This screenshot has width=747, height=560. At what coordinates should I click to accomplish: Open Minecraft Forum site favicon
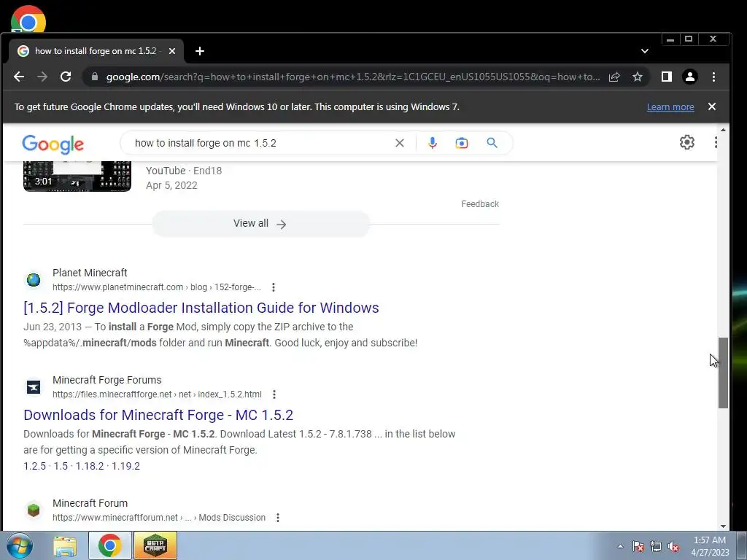34,510
